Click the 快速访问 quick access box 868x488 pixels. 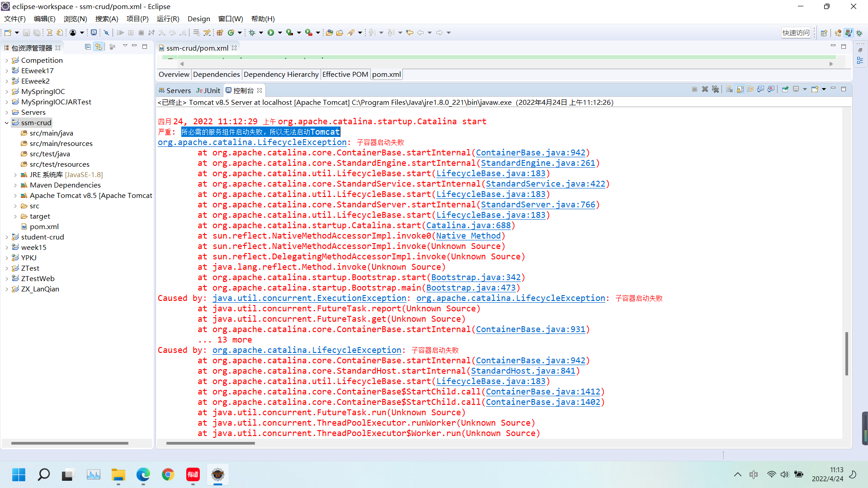coord(796,33)
